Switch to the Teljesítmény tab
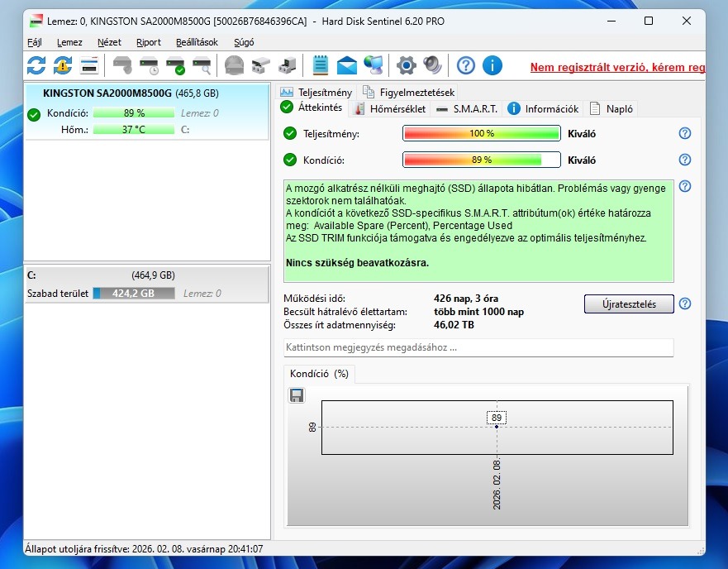The height and width of the screenshot is (569, 728). [316, 92]
